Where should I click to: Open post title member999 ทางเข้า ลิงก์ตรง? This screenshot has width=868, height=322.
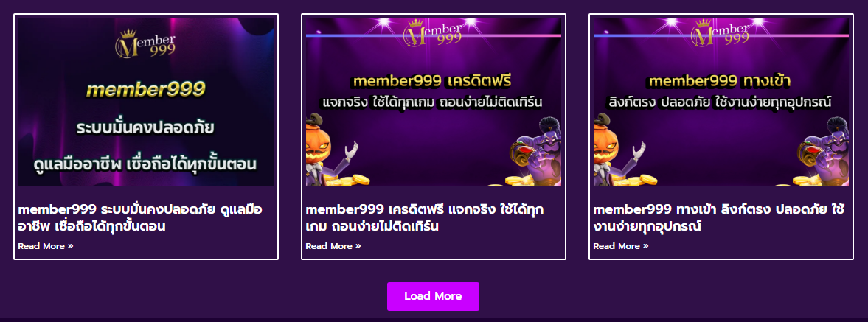click(x=718, y=218)
